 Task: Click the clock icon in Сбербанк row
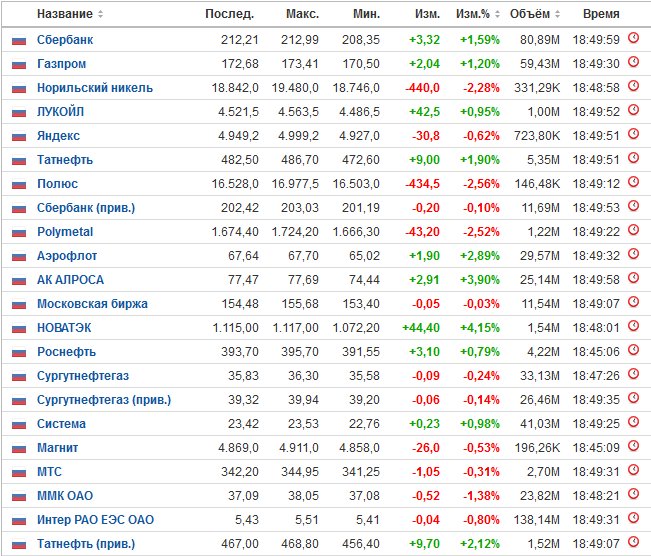pos(633,38)
